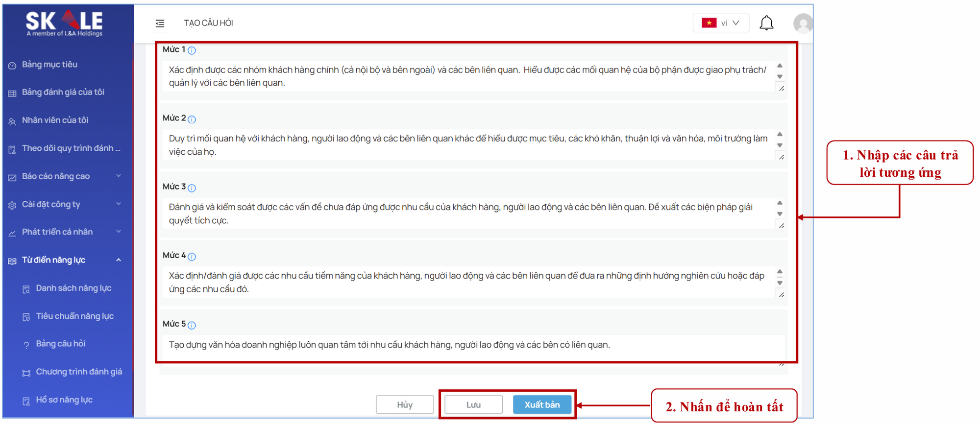Select Danh sách năng lực submenu item
980x424 pixels.
tap(73, 288)
